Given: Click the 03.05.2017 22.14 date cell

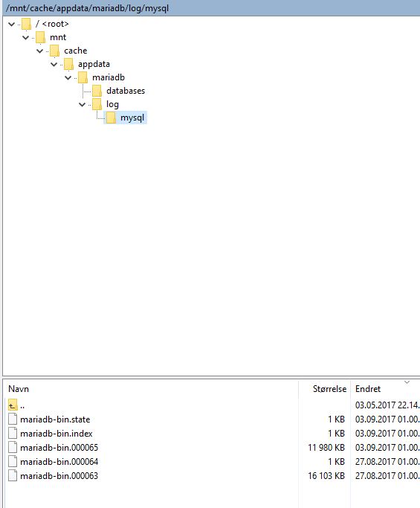Looking at the screenshot, I should (387, 405).
